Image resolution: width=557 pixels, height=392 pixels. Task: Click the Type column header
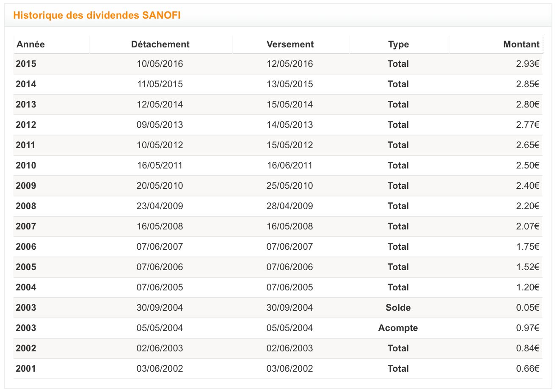click(x=398, y=44)
